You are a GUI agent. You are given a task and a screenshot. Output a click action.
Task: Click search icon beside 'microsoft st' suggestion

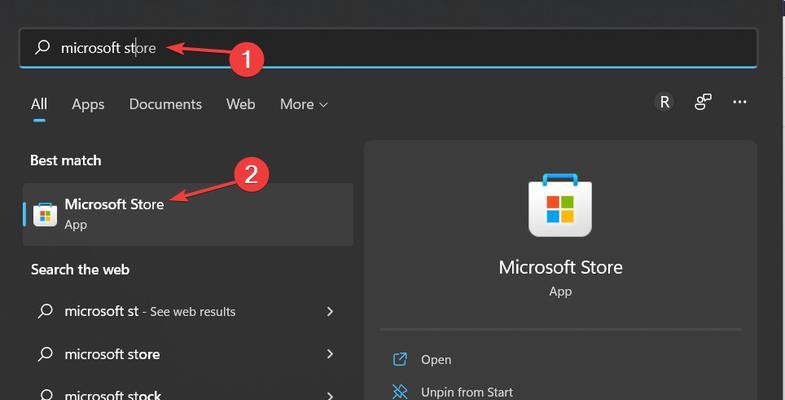click(x=46, y=311)
